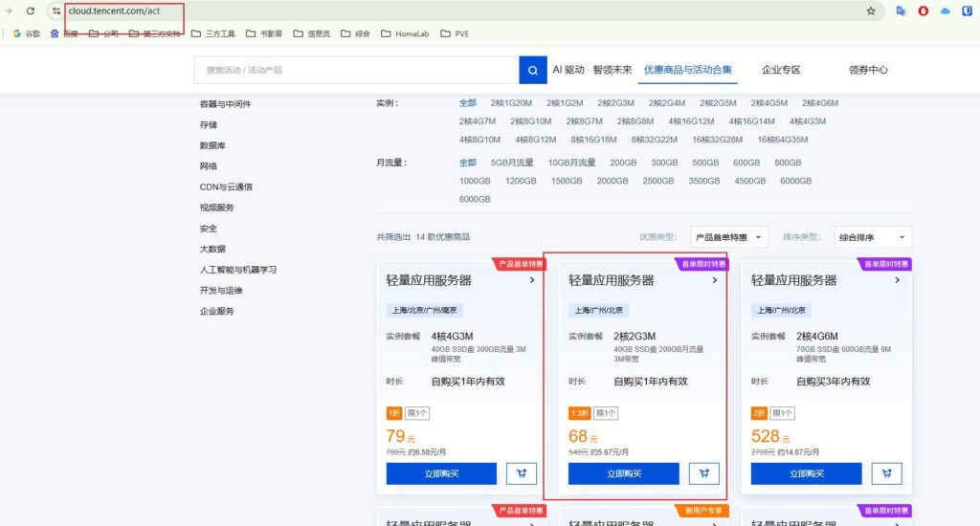
Task: Open the blue cloud extension icon
Action: pos(945,11)
